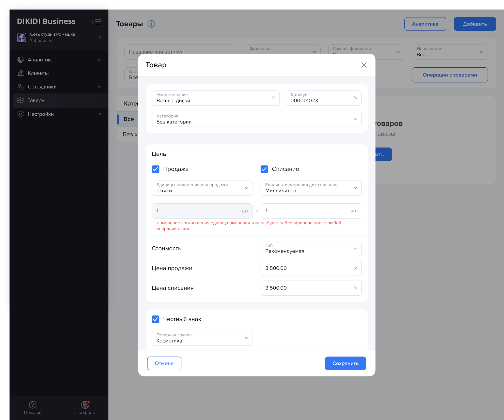Toggle the Честный знак checkbox

(156, 319)
